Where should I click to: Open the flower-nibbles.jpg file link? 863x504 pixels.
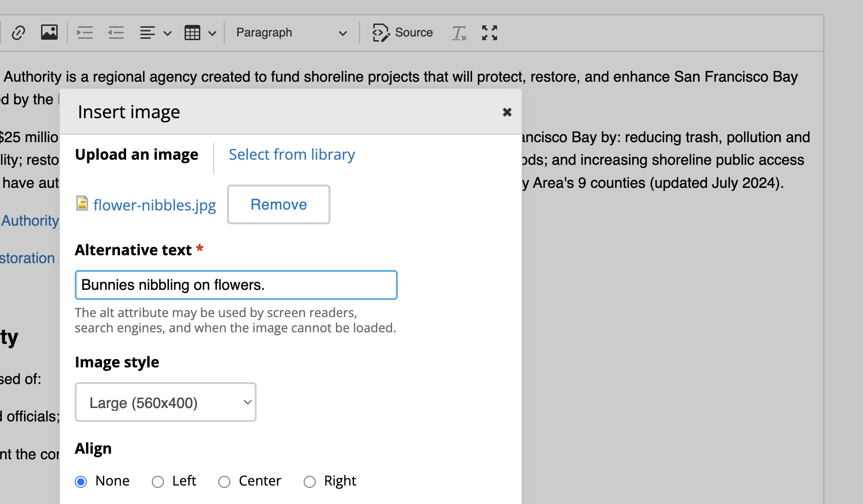click(155, 205)
